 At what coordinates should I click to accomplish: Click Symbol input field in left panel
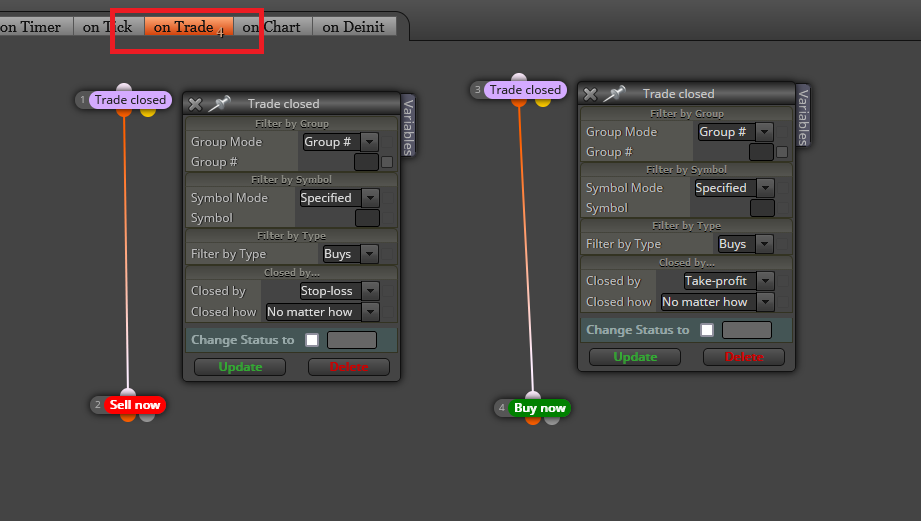(367, 218)
